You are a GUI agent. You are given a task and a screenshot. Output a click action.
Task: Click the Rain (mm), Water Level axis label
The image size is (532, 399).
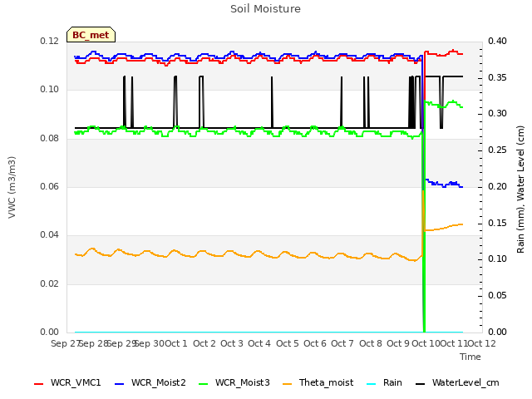(x=520, y=190)
